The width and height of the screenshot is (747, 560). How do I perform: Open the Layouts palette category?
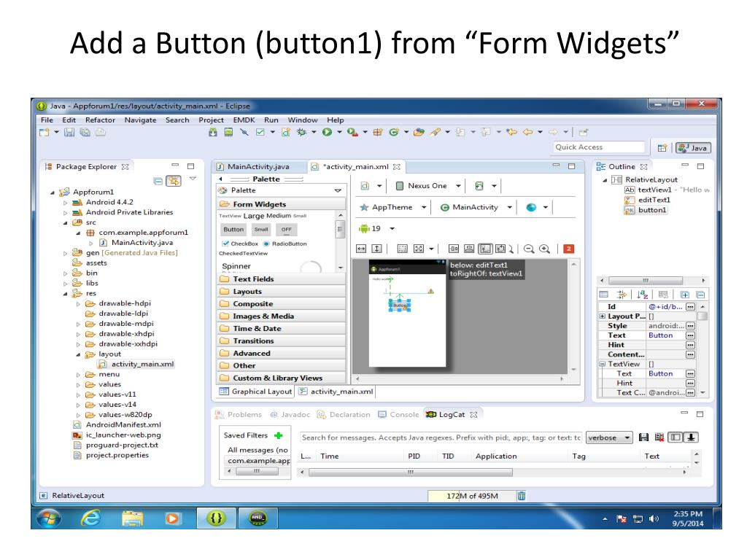281,292
